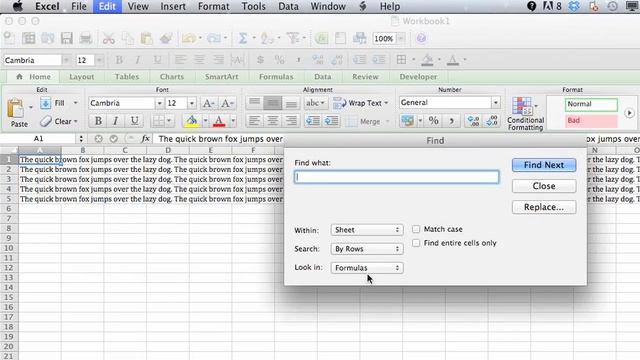Click the A1 name box
The image size is (640, 360).
pos(38,139)
